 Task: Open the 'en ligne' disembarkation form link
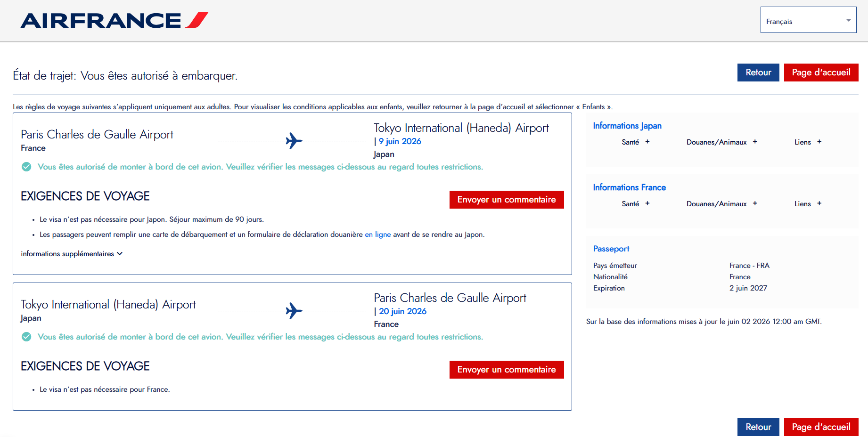click(378, 235)
